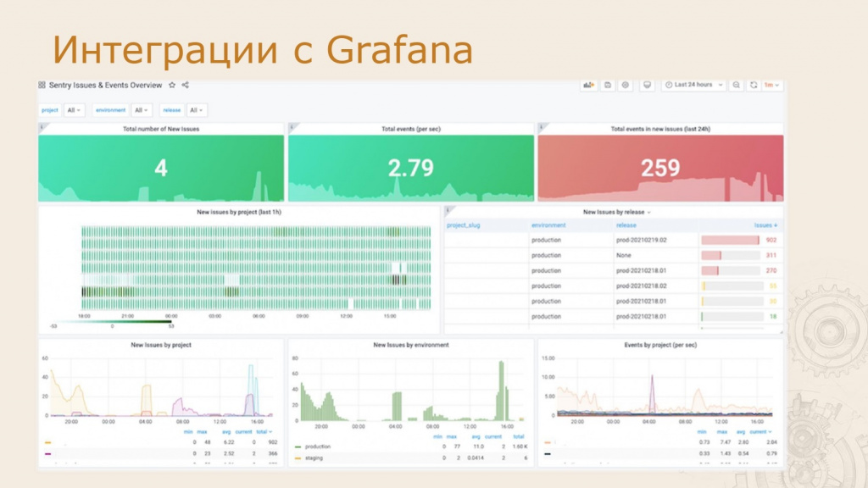Open the Events by project (per sec) title

(x=660, y=345)
